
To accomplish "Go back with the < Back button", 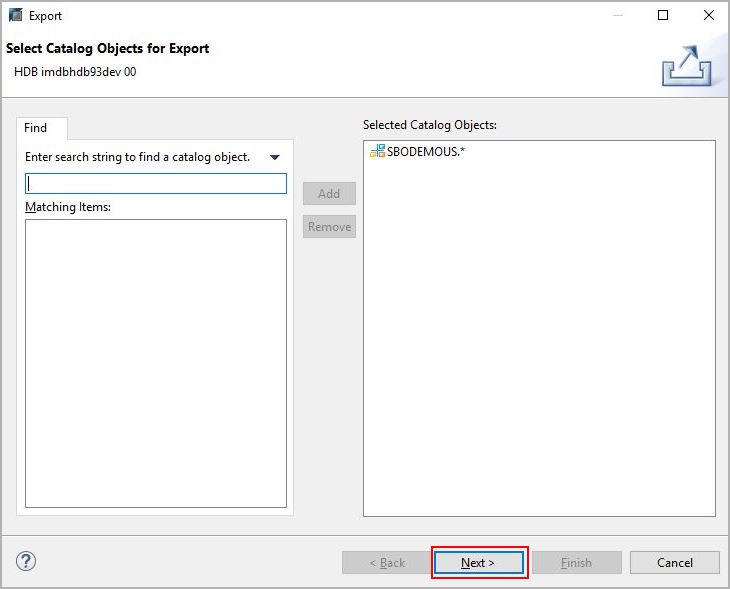I will point(387,562).
